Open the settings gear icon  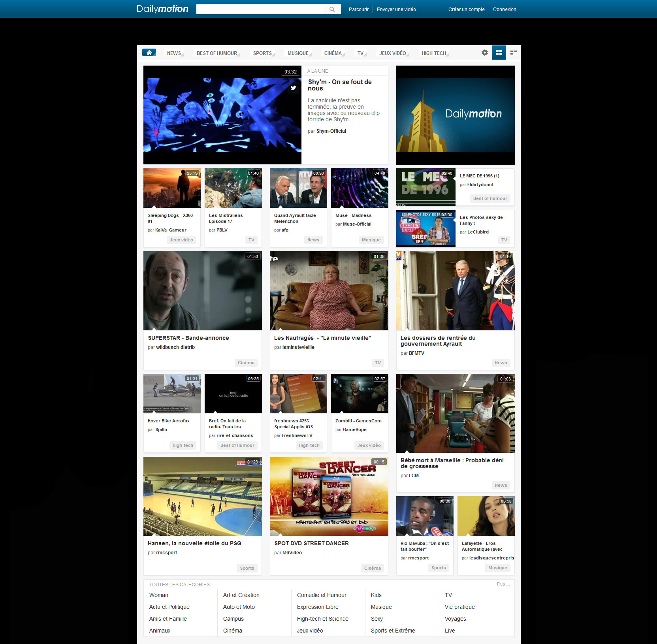pyautogui.click(x=485, y=52)
